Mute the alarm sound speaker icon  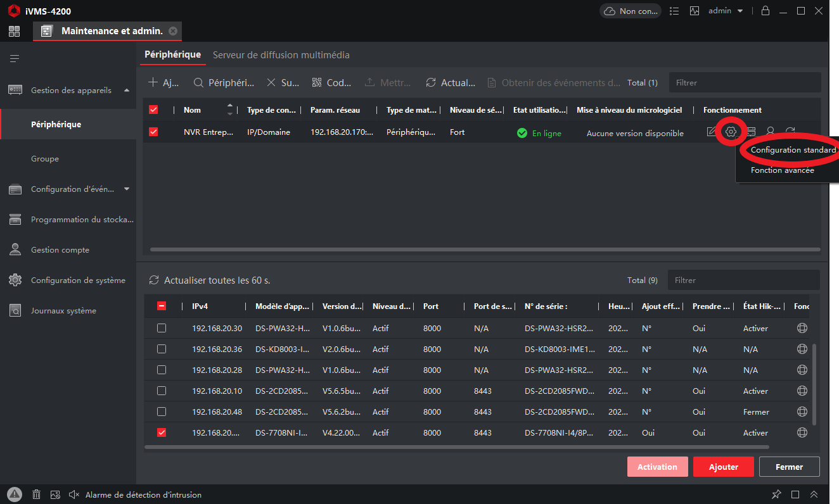tap(74, 495)
